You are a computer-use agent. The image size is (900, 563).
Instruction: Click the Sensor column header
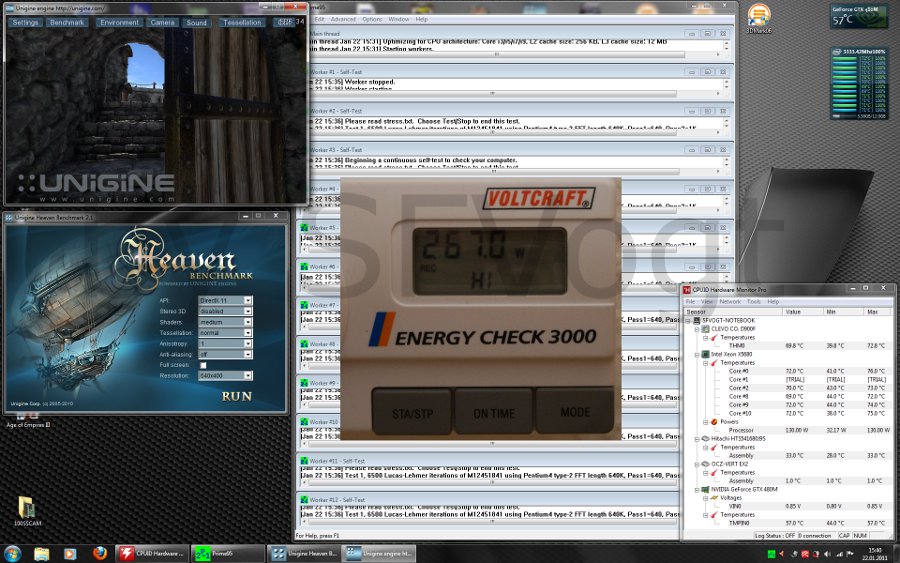tap(733, 312)
